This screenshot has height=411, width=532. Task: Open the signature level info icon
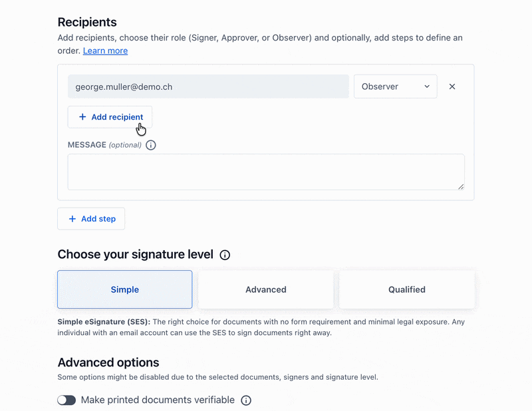pyautogui.click(x=225, y=255)
